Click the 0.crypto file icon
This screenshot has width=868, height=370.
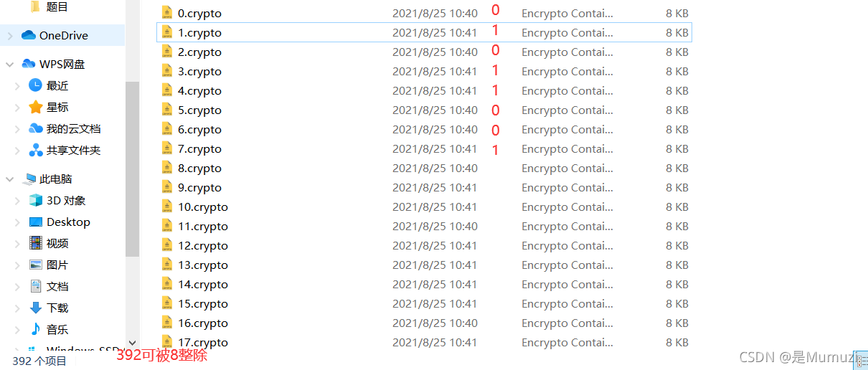click(x=167, y=13)
